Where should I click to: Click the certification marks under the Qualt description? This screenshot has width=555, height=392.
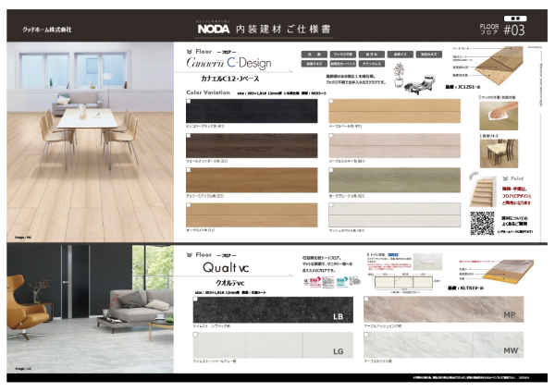coord(332,282)
